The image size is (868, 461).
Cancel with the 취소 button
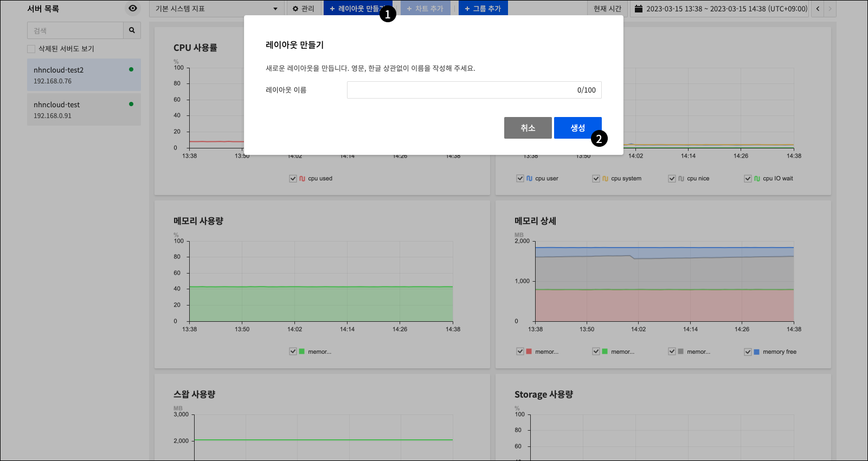pyautogui.click(x=528, y=128)
